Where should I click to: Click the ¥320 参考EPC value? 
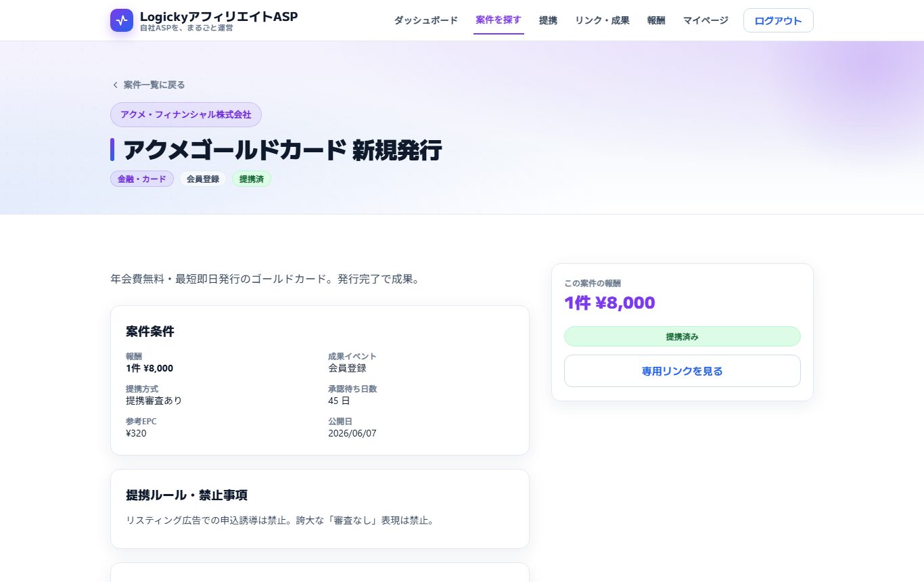click(x=136, y=433)
